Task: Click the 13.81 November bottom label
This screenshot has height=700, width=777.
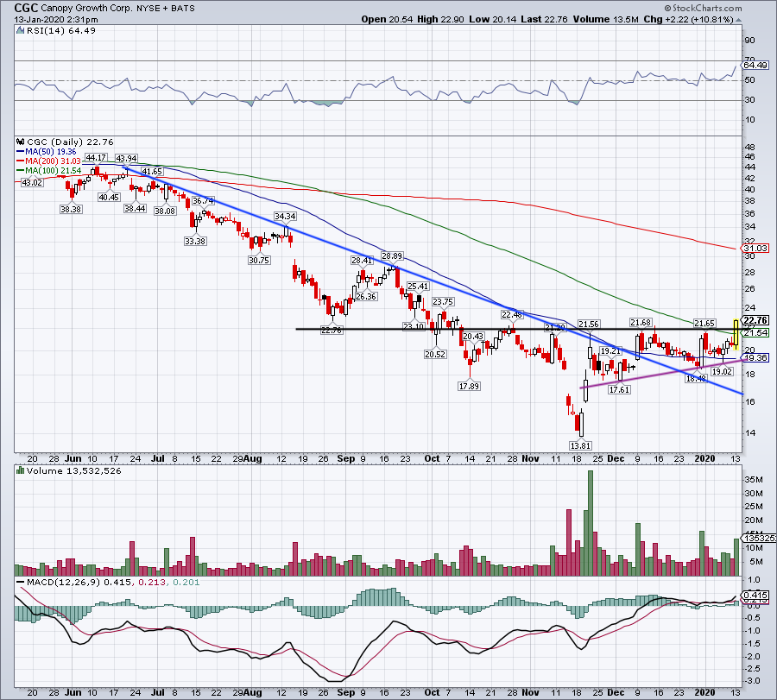Action: pyautogui.click(x=580, y=445)
